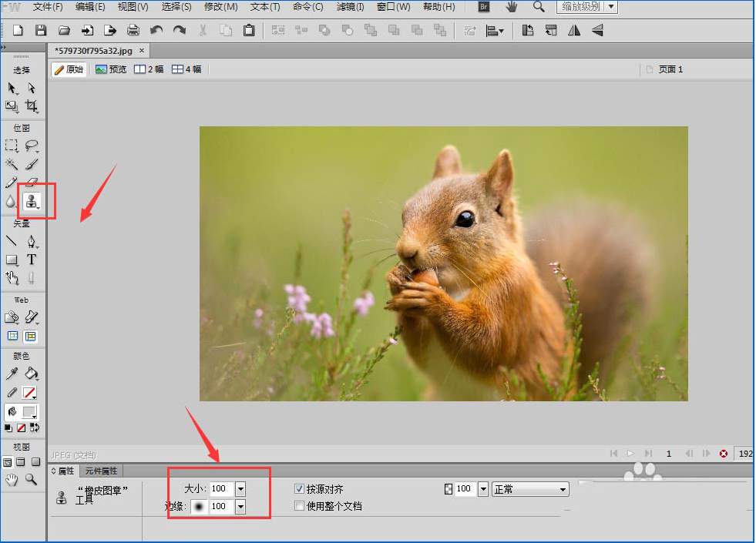Choose the Lasso tool
This screenshot has width=756, height=543.
[32, 145]
